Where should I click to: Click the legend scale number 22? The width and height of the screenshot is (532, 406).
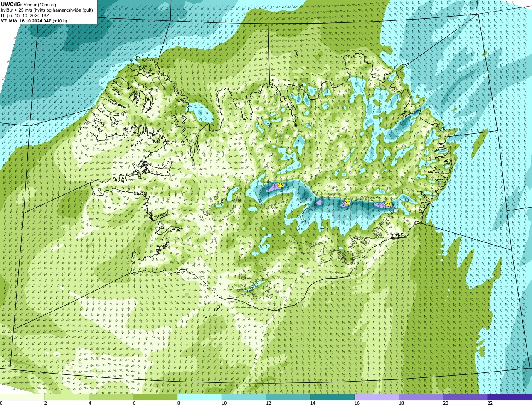pos(490,403)
